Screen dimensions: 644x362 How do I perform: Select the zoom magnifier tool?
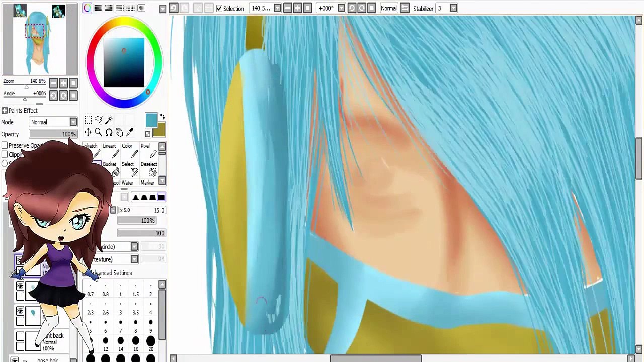(x=99, y=132)
